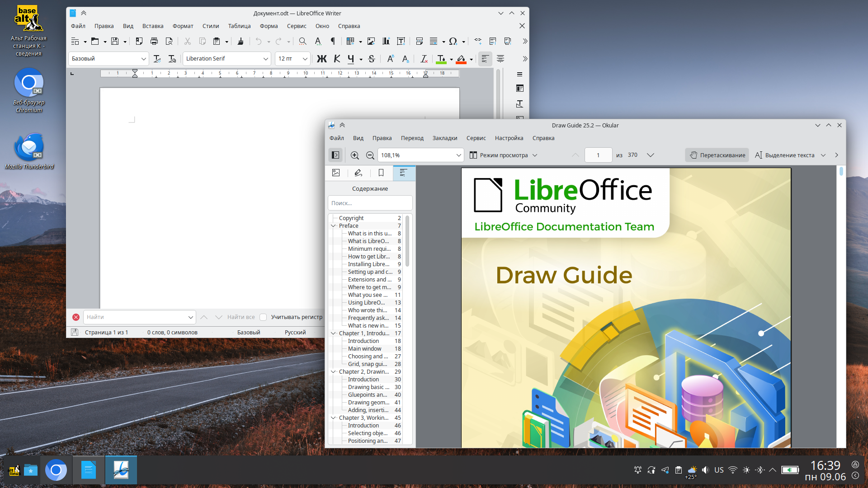The image size is (868, 488).
Task: Open Okular 'Настройка' menu
Action: tap(509, 138)
